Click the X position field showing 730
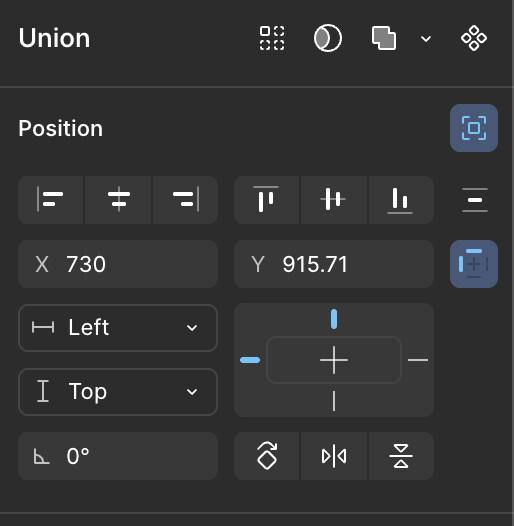This screenshot has width=514, height=526. [118, 264]
